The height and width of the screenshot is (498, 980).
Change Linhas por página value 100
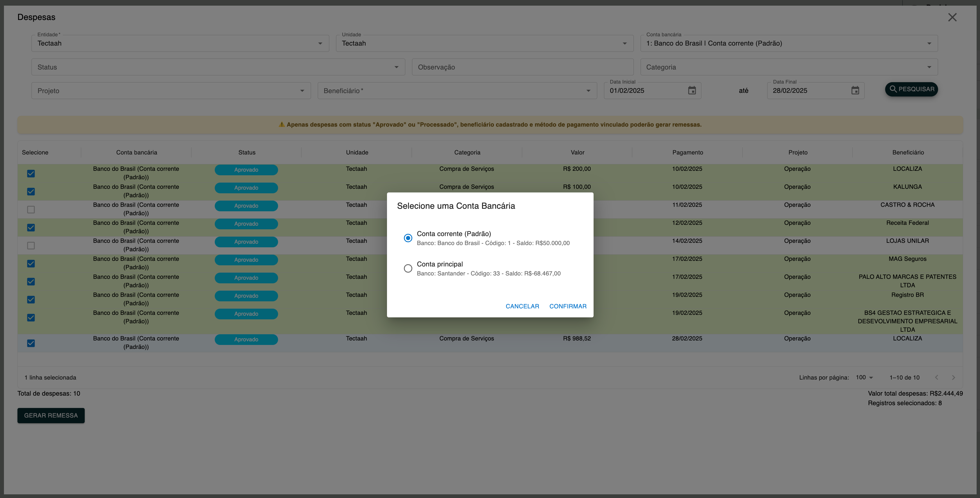pyautogui.click(x=864, y=377)
